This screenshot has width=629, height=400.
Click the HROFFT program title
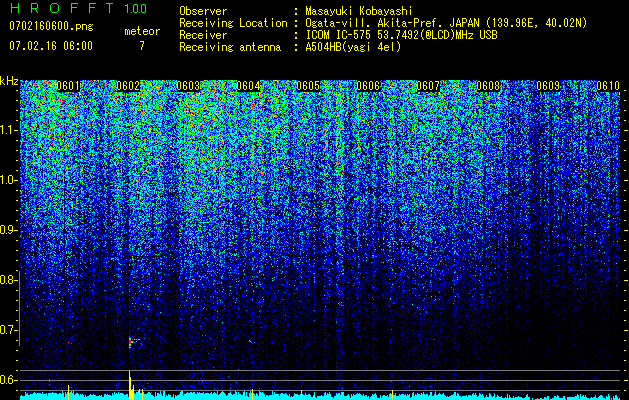62,8
